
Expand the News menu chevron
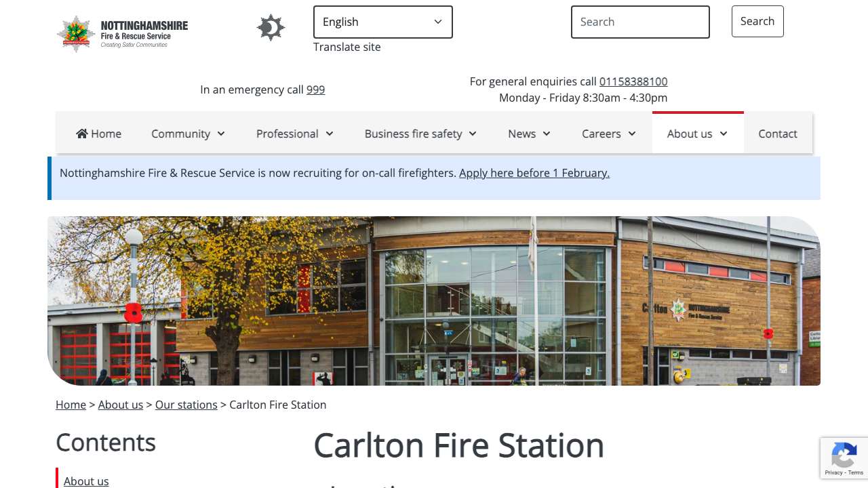(547, 134)
